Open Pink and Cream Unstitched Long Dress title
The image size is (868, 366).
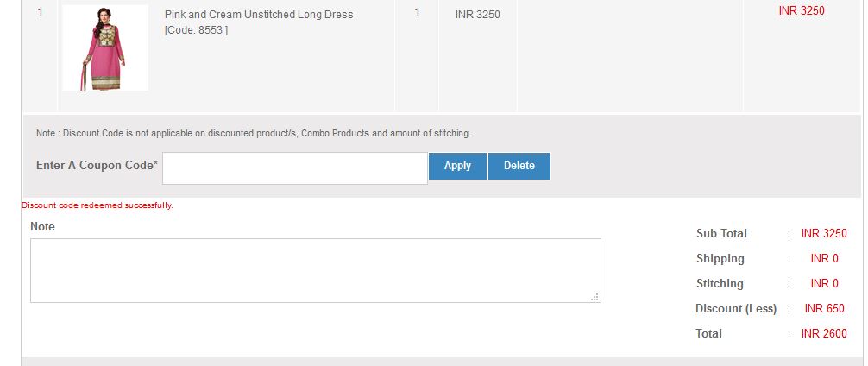coord(258,15)
